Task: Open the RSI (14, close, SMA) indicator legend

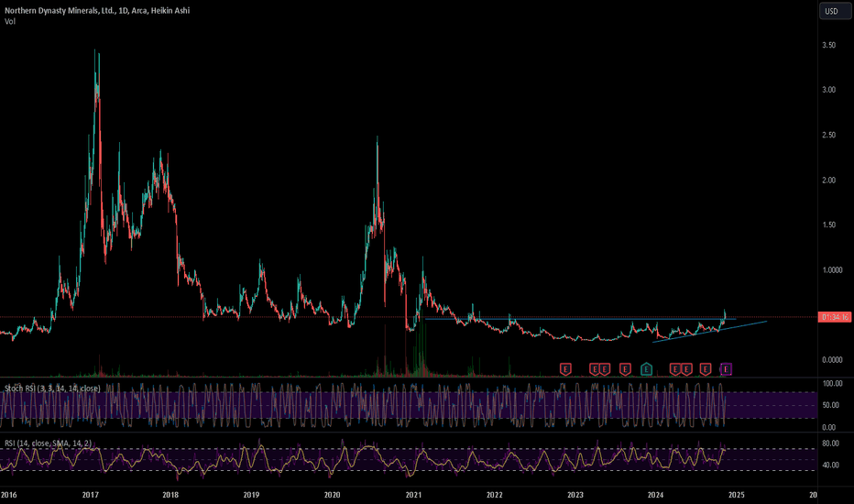Action: tap(48, 443)
